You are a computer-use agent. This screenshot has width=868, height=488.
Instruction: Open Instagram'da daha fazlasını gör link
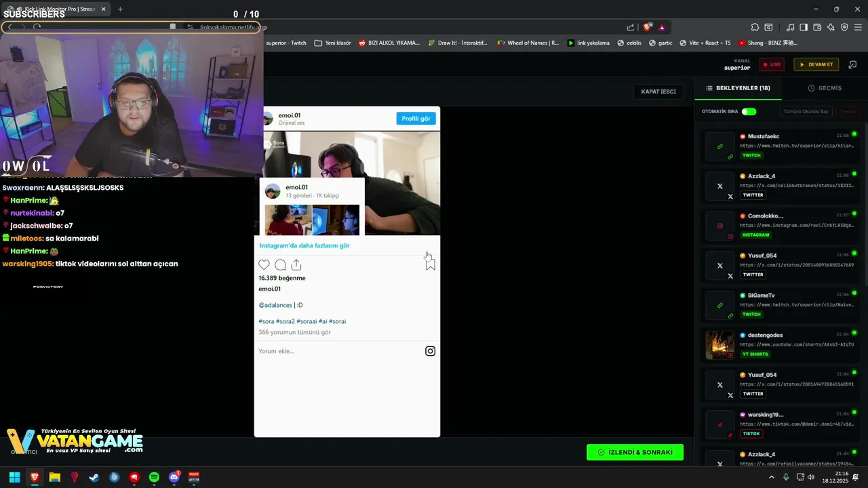click(304, 245)
